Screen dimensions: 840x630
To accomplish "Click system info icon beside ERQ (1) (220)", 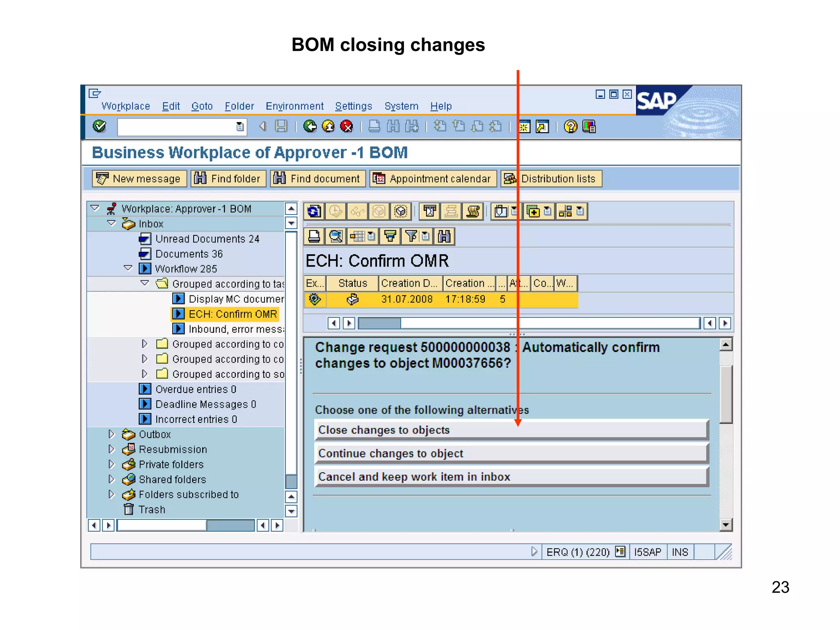I will [x=620, y=552].
